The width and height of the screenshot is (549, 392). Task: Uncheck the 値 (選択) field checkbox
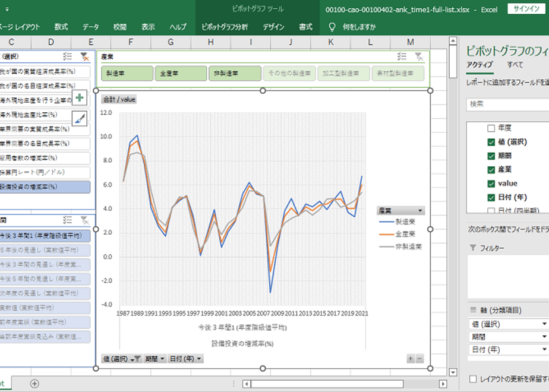click(x=491, y=142)
